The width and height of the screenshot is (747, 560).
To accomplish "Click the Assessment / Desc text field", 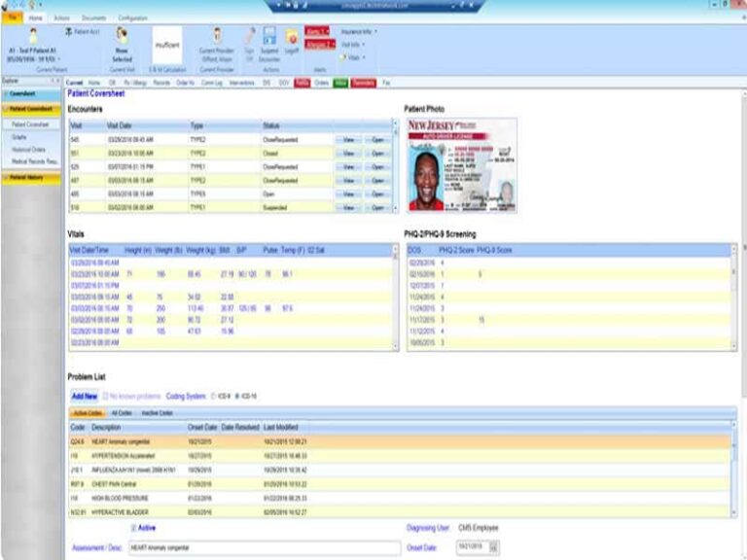I will [265, 547].
